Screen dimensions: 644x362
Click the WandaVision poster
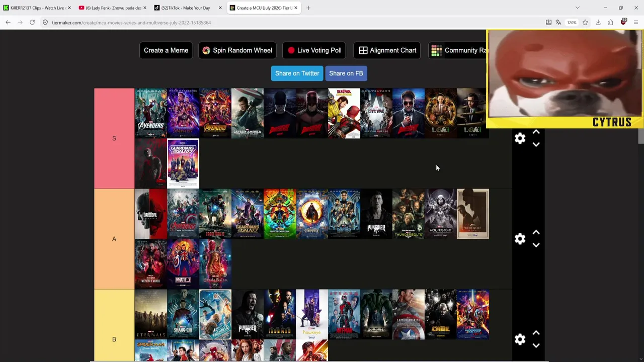pyautogui.click(x=215, y=264)
